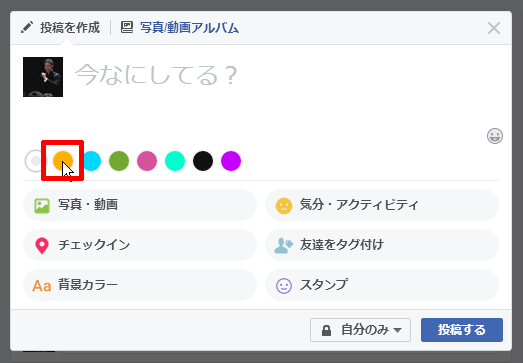Switch to 投稿を作成 tab
The image size is (523, 363).
pyautogui.click(x=60, y=27)
